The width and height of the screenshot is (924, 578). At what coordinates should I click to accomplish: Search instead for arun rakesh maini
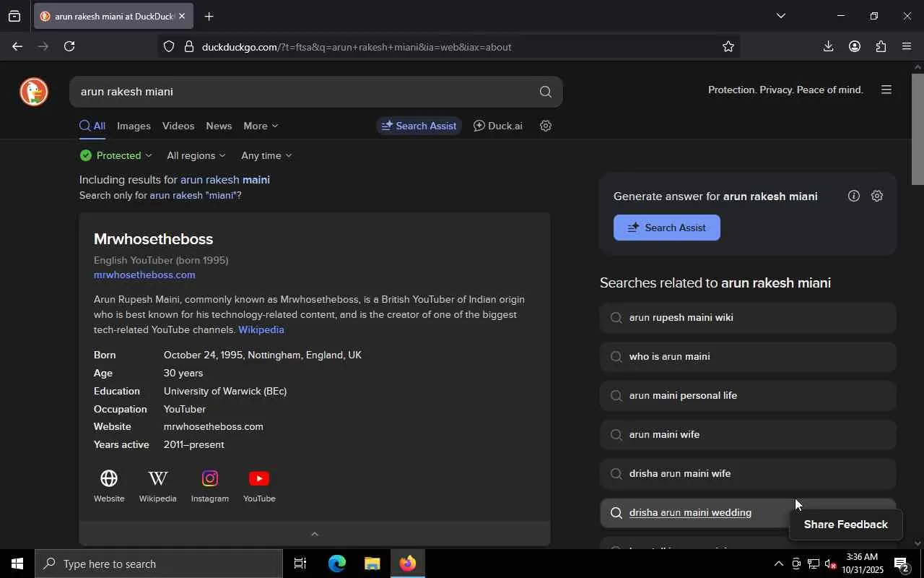pos(225,179)
